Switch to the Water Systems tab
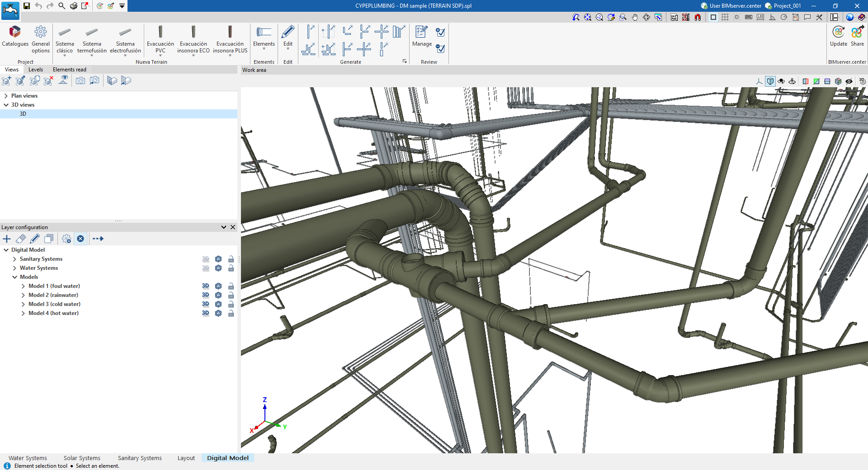 coord(28,458)
